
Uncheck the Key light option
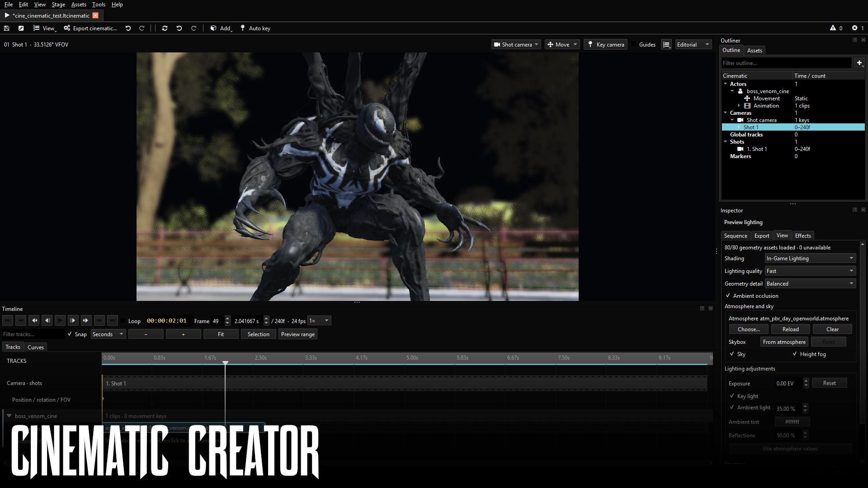pyautogui.click(x=732, y=396)
